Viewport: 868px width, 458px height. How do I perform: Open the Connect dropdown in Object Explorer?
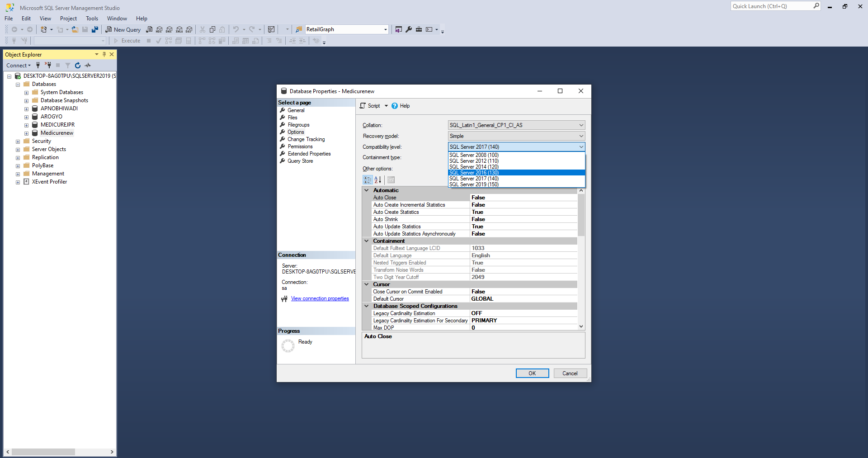(19, 65)
